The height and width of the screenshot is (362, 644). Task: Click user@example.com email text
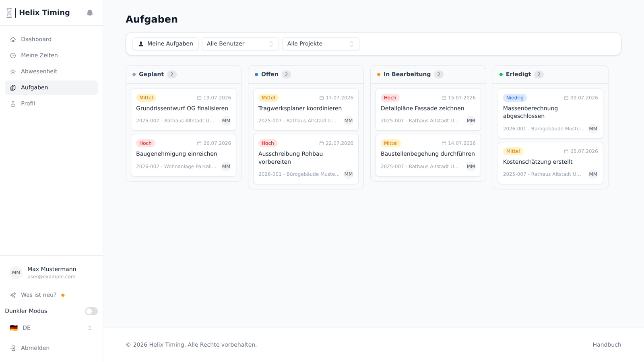click(52, 277)
